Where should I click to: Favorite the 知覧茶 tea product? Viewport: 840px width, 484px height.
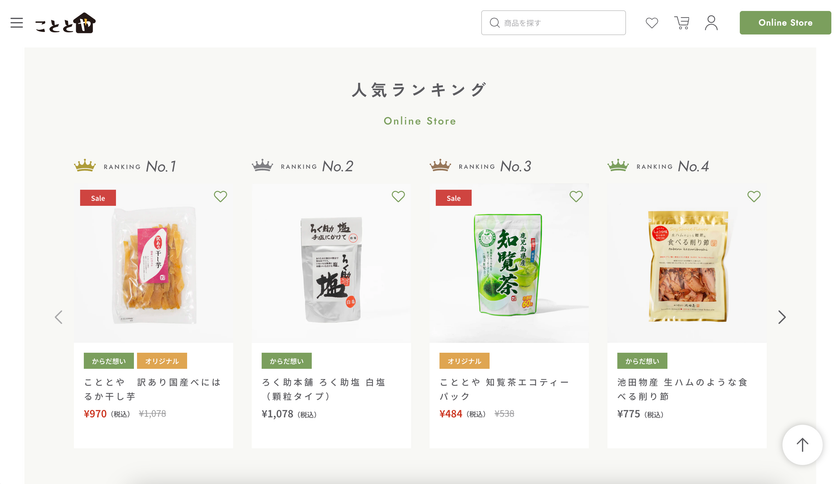pos(576,196)
